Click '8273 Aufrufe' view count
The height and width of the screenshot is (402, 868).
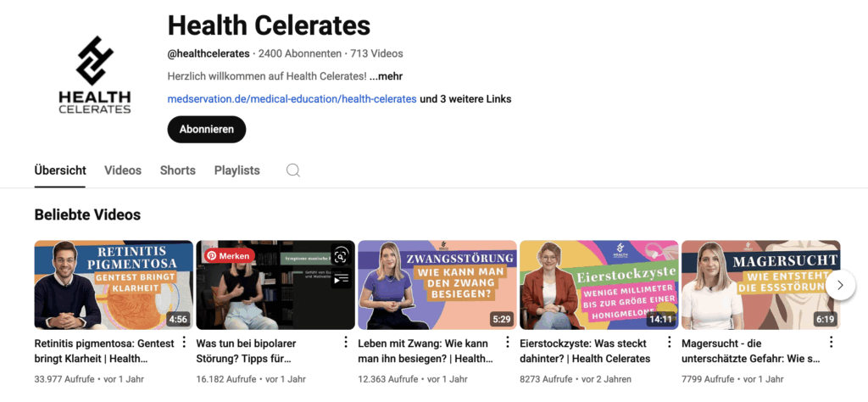(x=546, y=379)
